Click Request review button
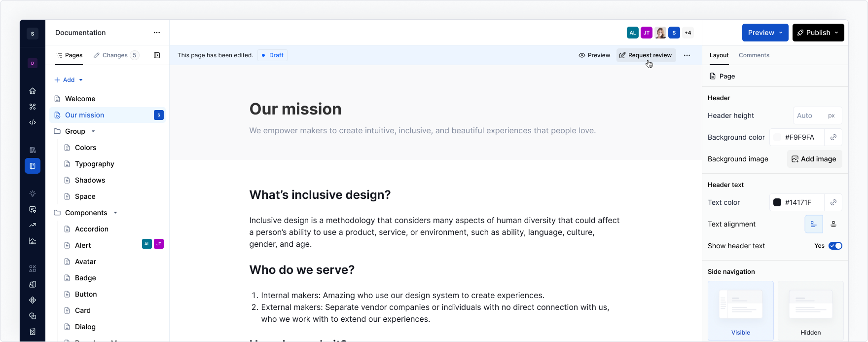Viewport: 868px width, 342px height. pyautogui.click(x=646, y=55)
